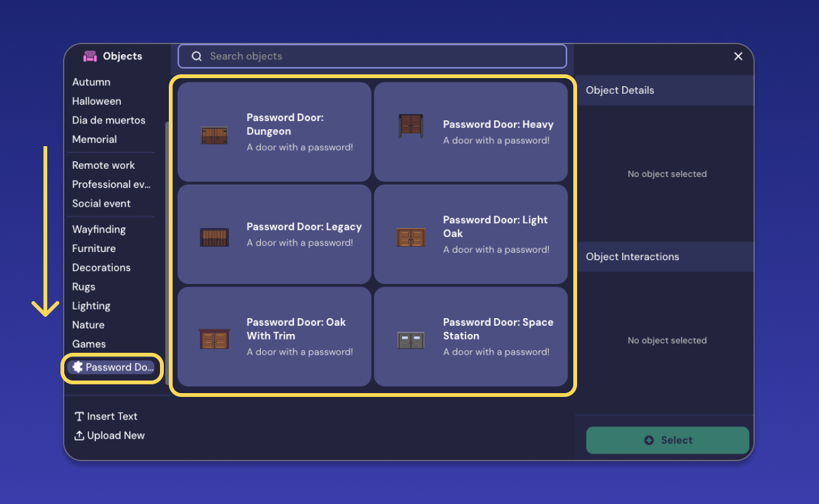
Task: Click the plus icon inside the Select button
Action: 650,440
